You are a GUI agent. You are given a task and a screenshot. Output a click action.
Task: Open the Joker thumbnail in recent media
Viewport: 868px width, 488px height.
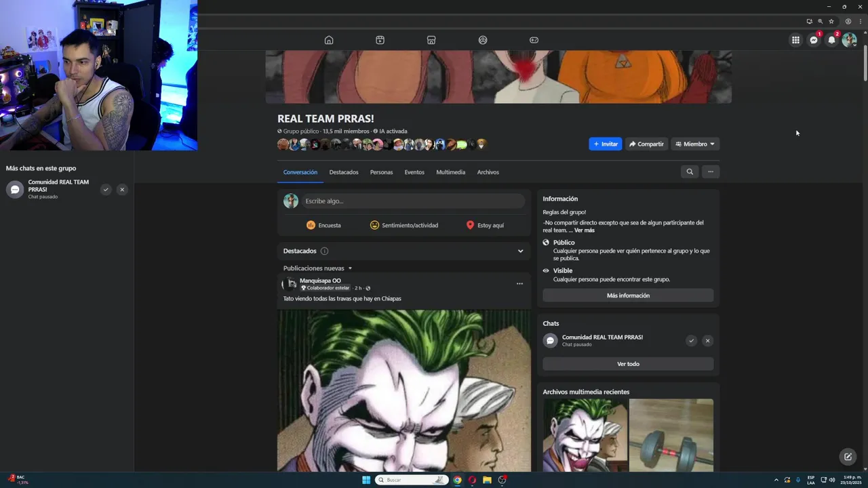585,435
